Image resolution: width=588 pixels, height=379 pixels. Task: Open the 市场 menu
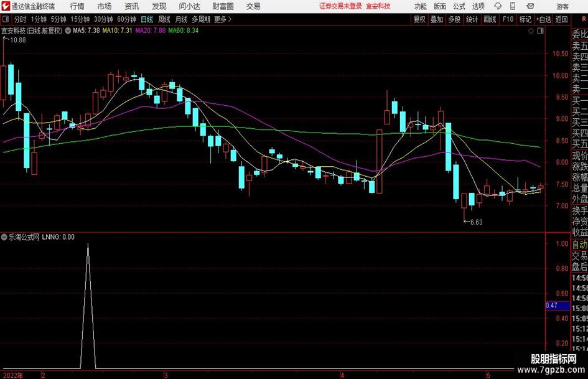[105, 6]
